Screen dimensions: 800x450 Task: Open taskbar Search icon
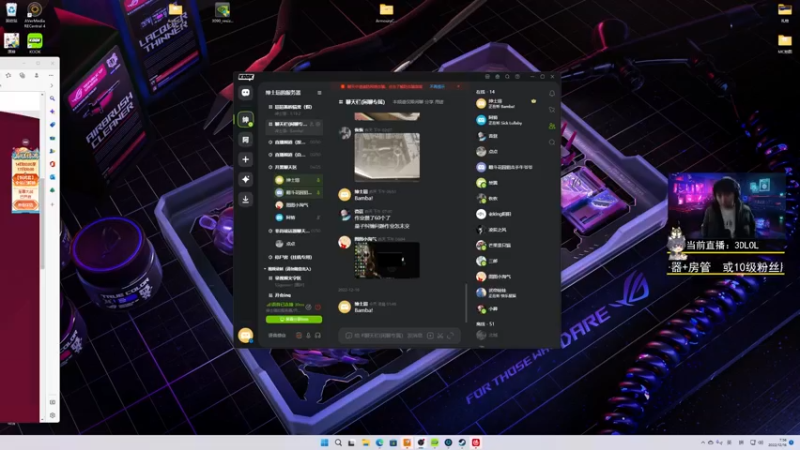338,442
